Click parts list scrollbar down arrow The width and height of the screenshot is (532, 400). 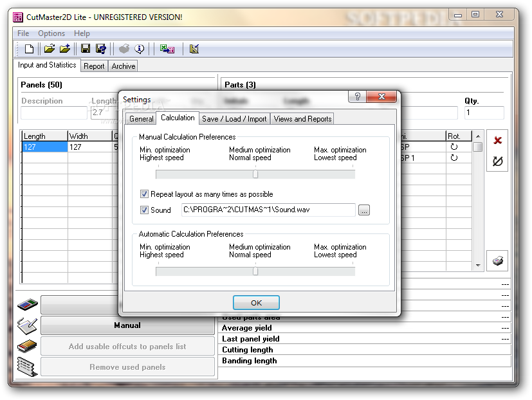point(478,266)
